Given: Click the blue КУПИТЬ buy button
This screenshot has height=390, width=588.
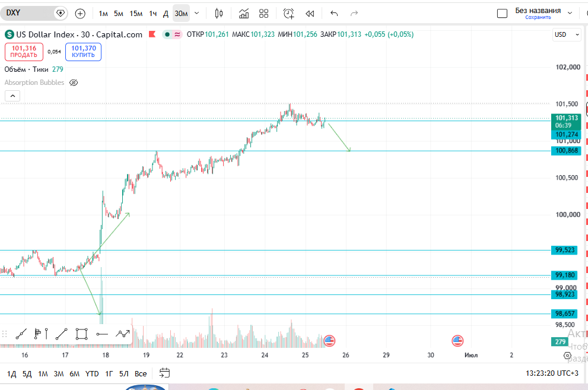Looking at the screenshot, I should coord(84,52).
